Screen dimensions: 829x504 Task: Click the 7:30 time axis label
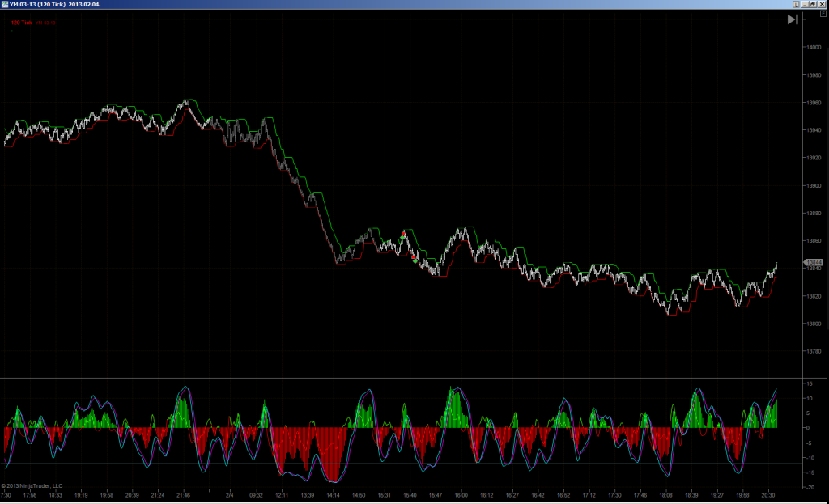coord(6,496)
